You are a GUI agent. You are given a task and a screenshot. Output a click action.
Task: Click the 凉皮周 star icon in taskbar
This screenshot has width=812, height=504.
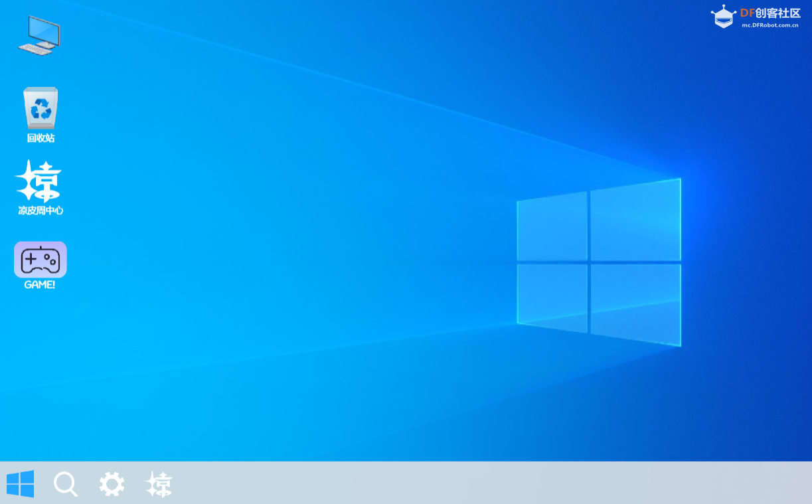tap(159, 484)
